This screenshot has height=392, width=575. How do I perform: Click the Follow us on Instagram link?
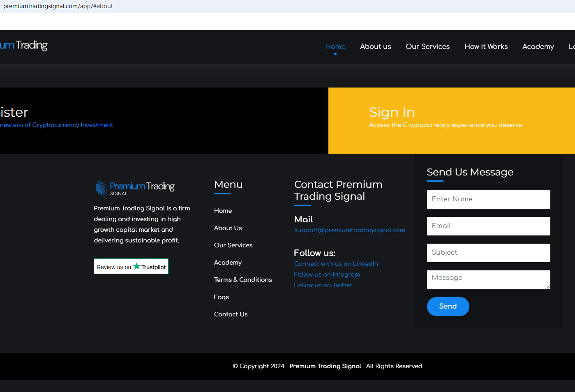(327, 274)
